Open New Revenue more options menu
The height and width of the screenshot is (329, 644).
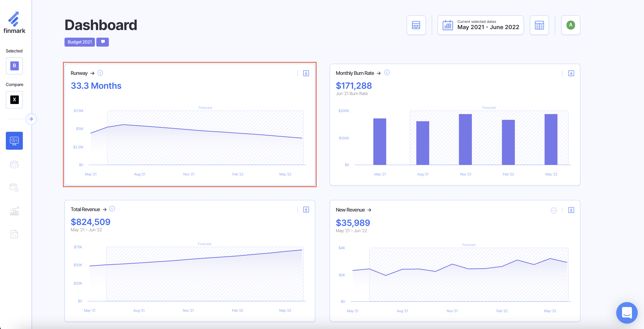[x=554, y=210]
